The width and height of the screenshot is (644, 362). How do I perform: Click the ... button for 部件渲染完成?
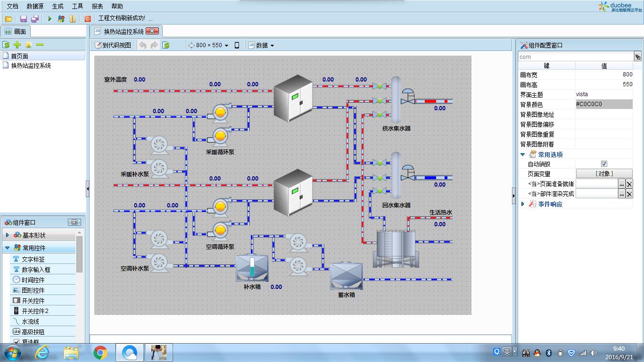click(622, 194)
